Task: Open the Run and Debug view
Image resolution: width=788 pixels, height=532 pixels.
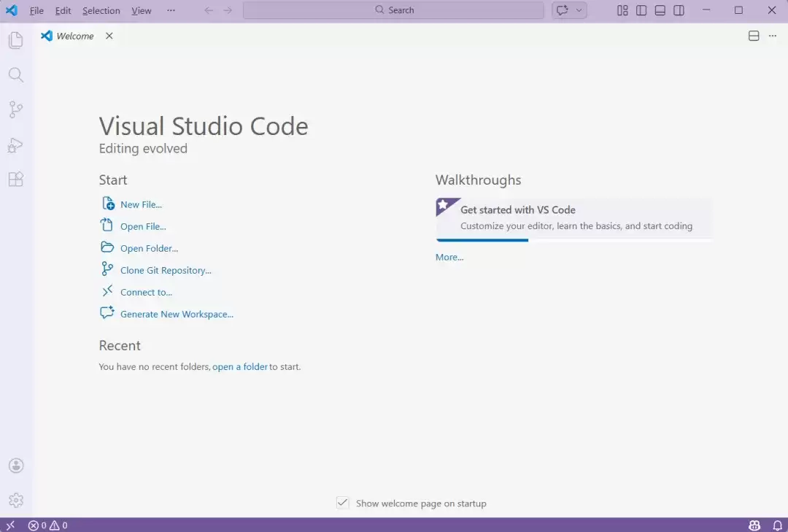Action: [x=16, y=144]
